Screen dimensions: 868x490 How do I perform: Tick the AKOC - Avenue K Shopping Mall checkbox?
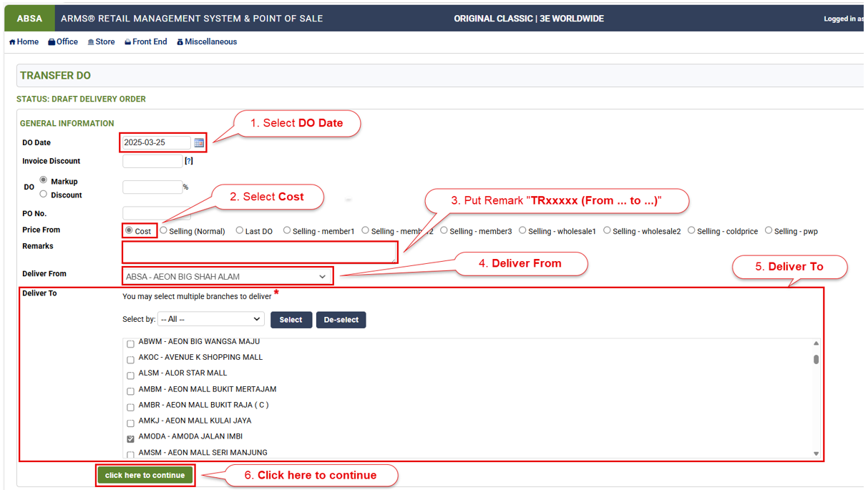130,360
